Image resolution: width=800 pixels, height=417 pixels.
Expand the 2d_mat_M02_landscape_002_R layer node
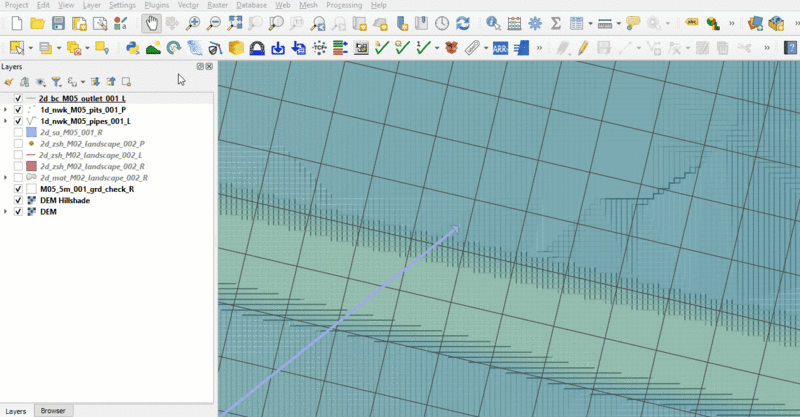(x=6, y=177)
